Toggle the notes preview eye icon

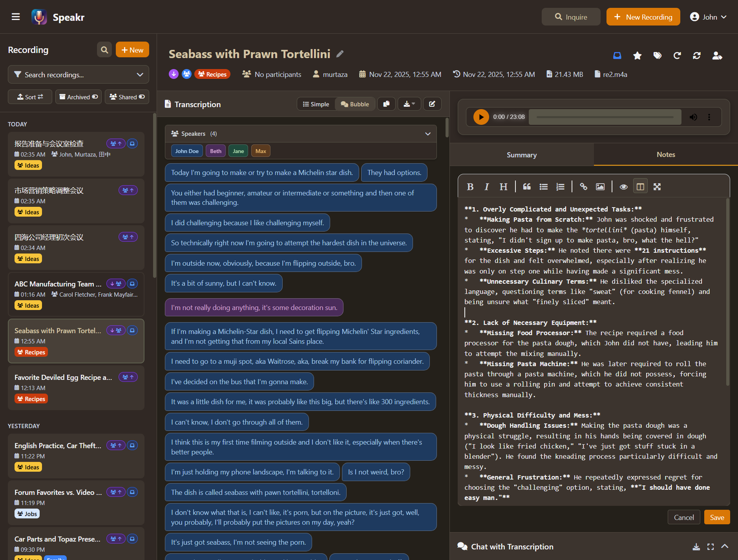(x=623, y=186)
